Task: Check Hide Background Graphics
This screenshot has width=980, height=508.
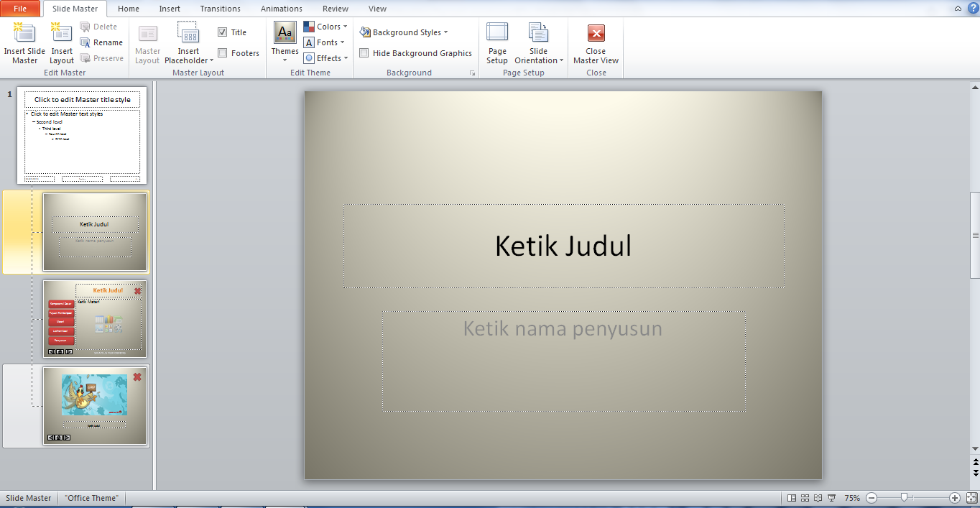Action: coord(364,52)
